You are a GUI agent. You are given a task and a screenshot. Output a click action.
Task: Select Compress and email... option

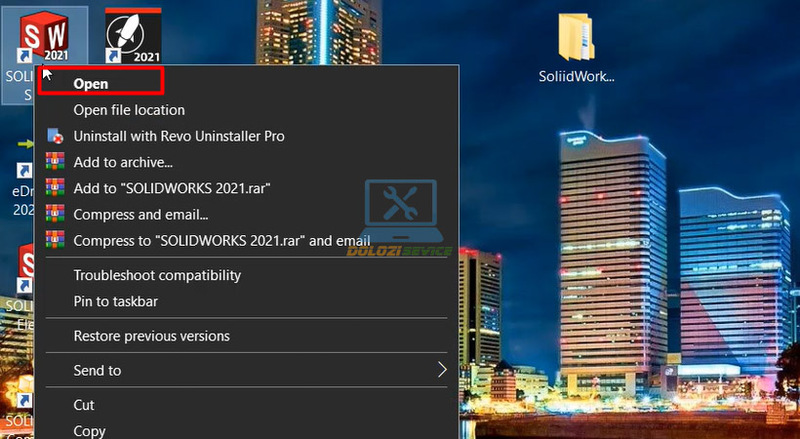click(x=141, y=214)
